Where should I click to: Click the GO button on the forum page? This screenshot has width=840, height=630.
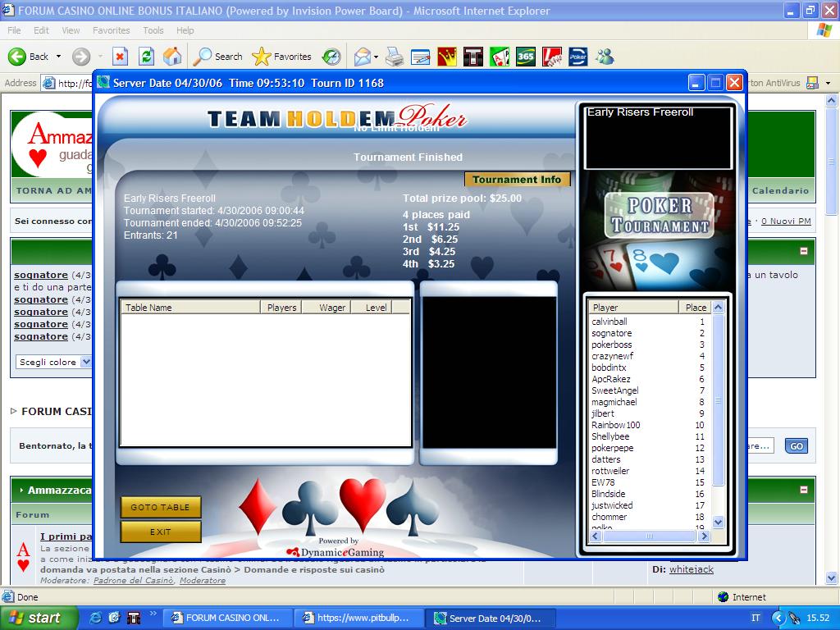tap(797, 445)
